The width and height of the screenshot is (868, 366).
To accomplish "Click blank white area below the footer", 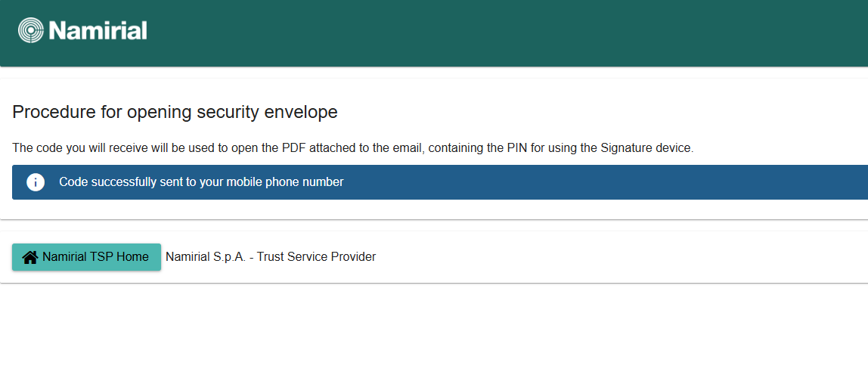I will (434, 327).
